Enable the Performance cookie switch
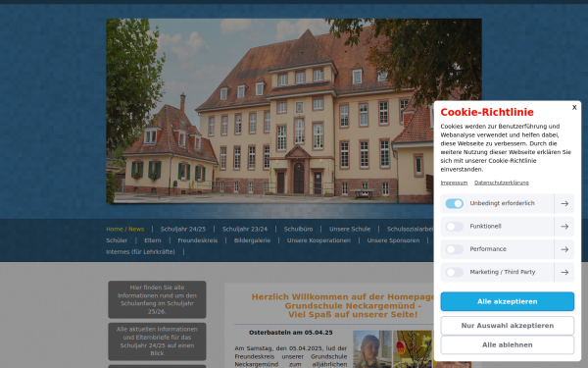The height and width of the screenshot is (368, 588). pyautogui.click(x=454, y=249)
